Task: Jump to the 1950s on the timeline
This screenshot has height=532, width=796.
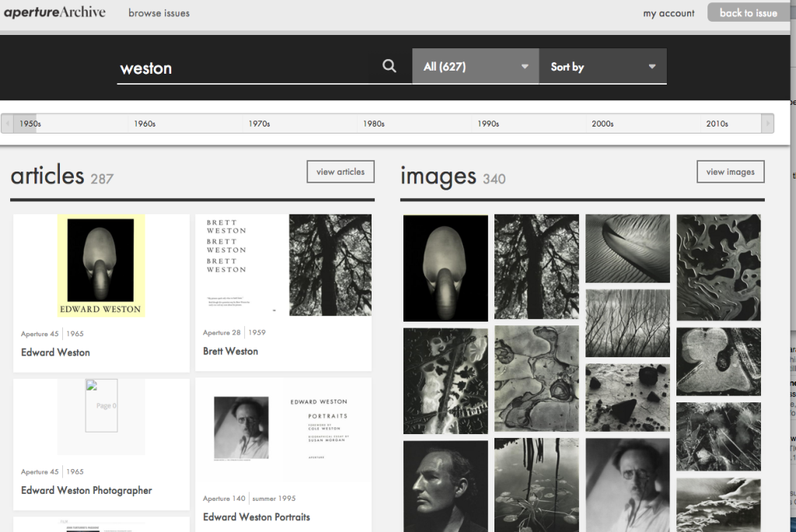Action: coord(30,123)
